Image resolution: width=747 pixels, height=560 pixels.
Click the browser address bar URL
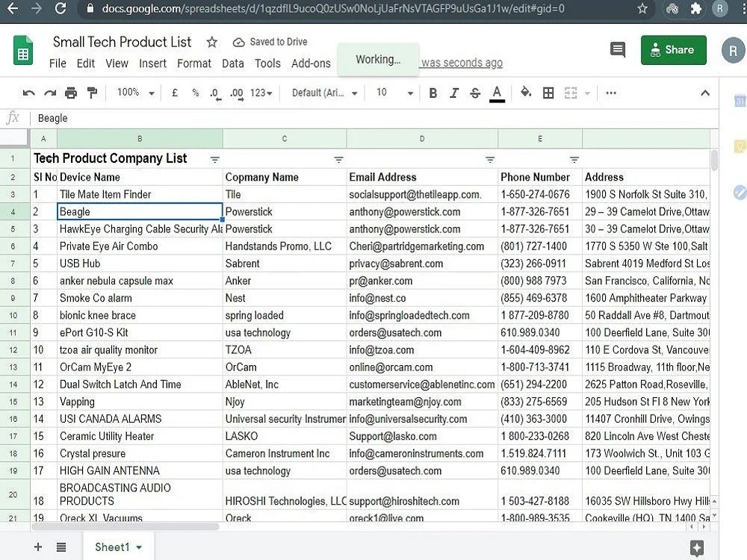point(333,8)
